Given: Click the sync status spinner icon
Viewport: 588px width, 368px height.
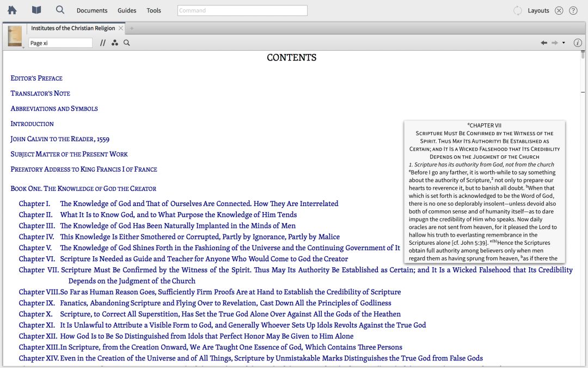Looking at the screenshot, I should click(518, 10).
